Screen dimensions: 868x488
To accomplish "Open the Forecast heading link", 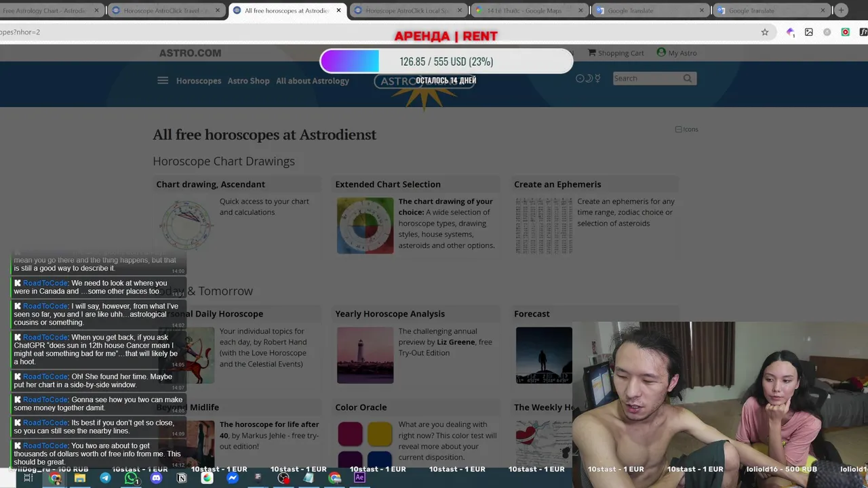I will pos(532,314).
